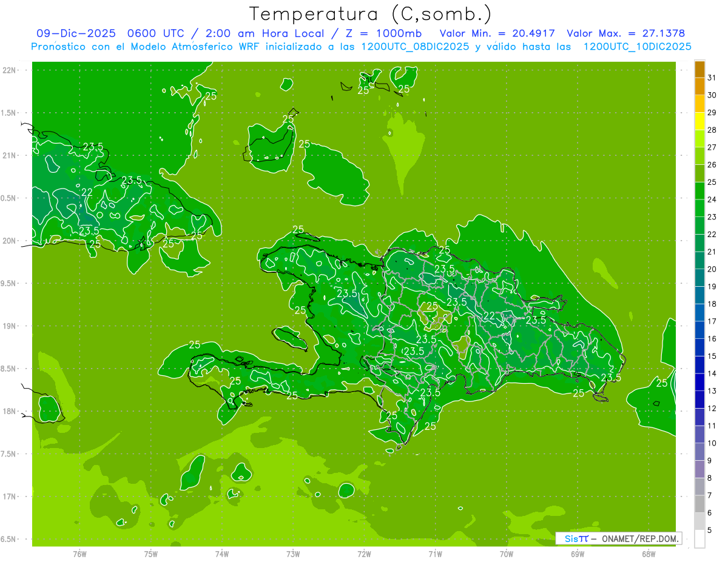The height and width of the screenshot is (562, 728).
Task: Click the longitude axis label "75W"
Action: coord(151,553)
